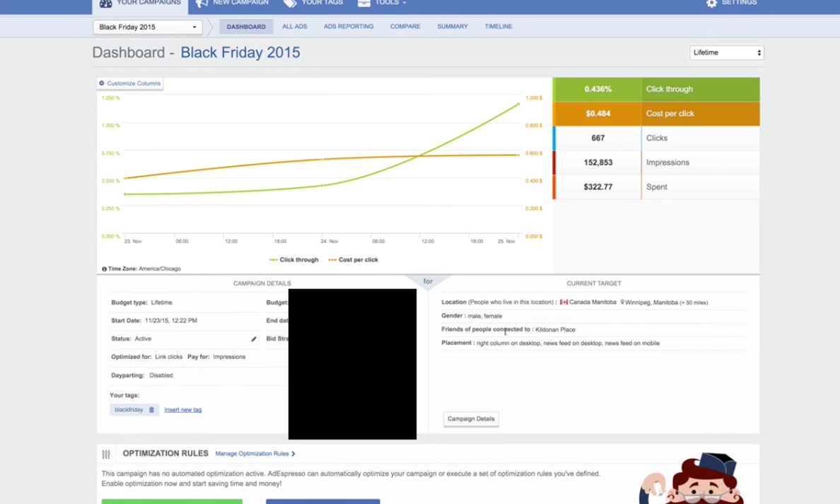Switch to the All Ads tab

[295, 27]
